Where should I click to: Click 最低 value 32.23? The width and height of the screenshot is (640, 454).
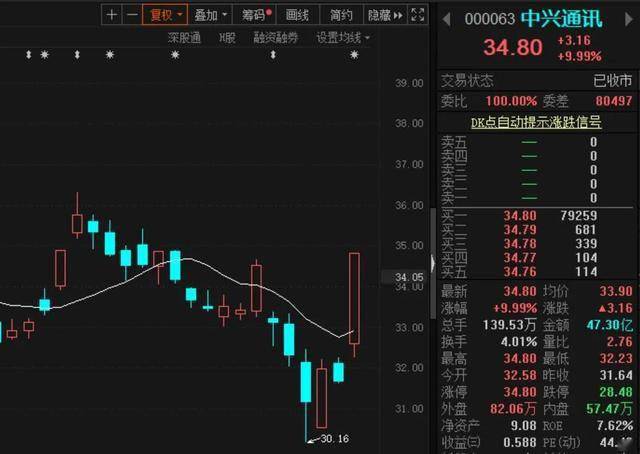tap(616, 358)
